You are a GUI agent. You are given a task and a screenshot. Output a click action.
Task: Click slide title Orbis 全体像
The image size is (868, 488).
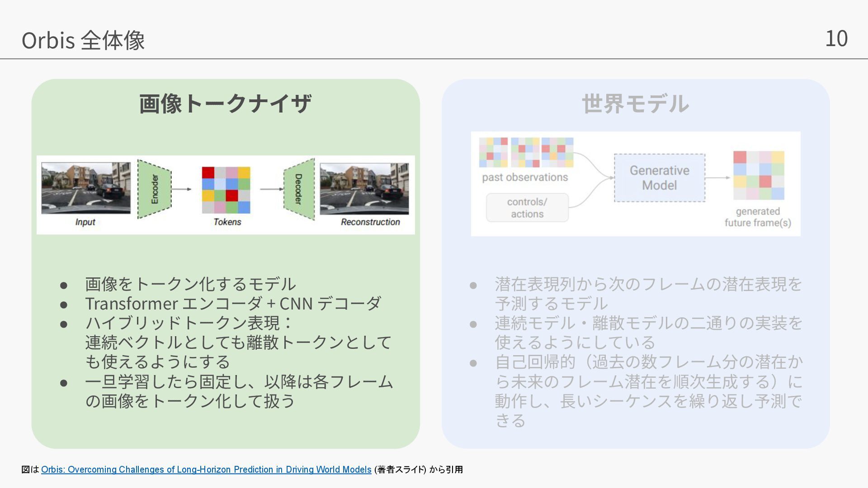[83, 40]
